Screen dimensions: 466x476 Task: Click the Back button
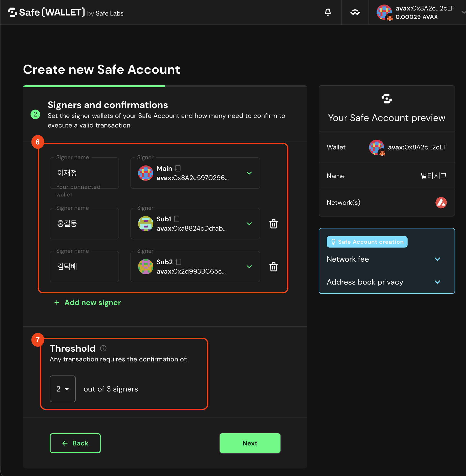point(75,443)
